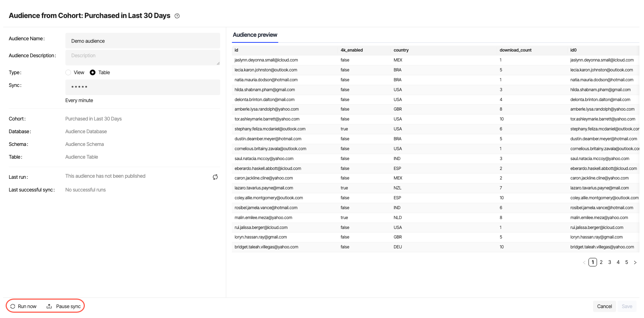
Task: Click the previous page left arrow
Action: click(584, 263)
